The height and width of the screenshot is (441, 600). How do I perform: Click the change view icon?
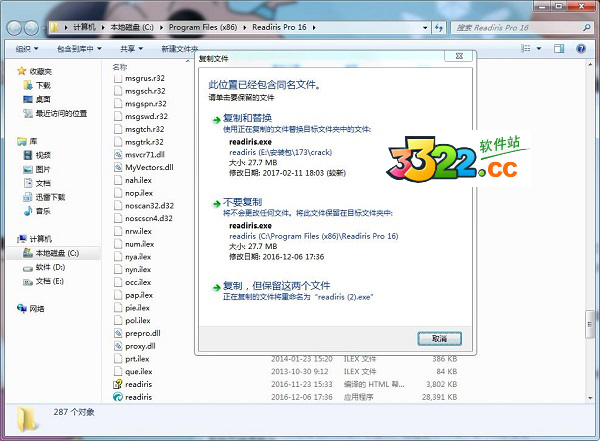[x=526, y=49]
